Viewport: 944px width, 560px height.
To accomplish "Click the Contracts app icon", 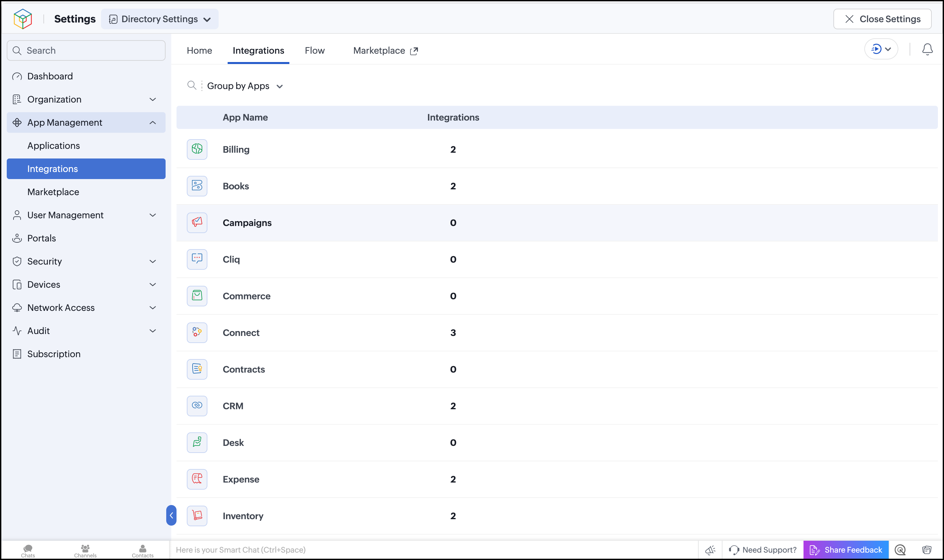I will pos(197,369).
